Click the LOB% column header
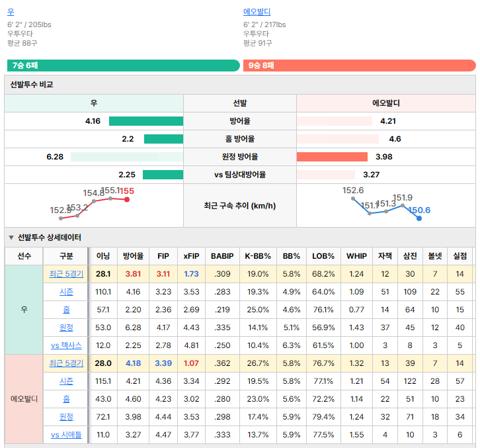Image resolution: width=480 pixels, height=448 pixels. click(x=323, y=256)
